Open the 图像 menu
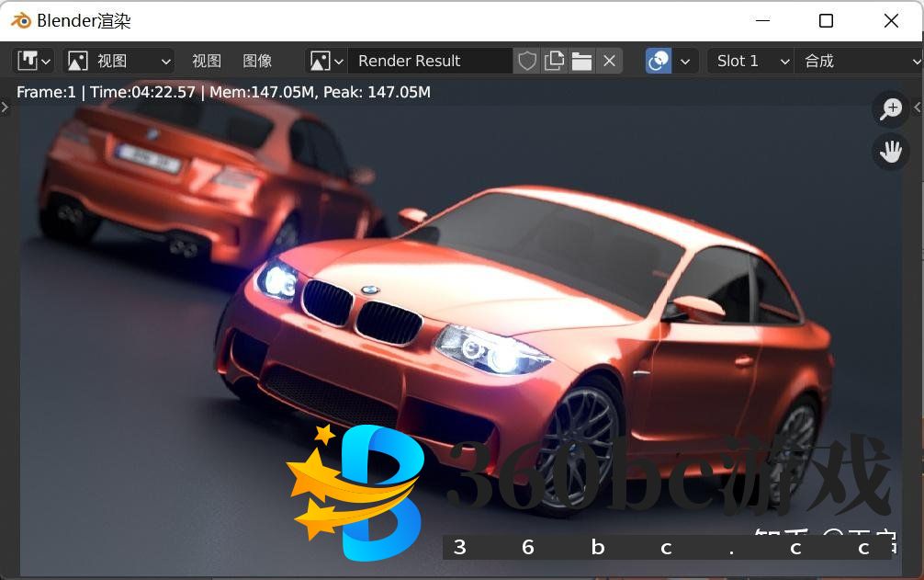This screenshot has height=580, width=924. pos(257,61)
